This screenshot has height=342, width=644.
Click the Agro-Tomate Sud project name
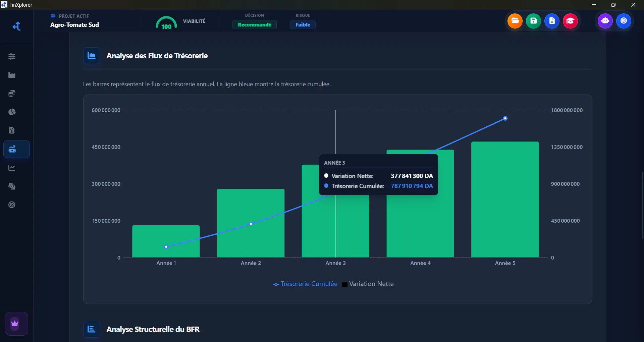(74, 25)
